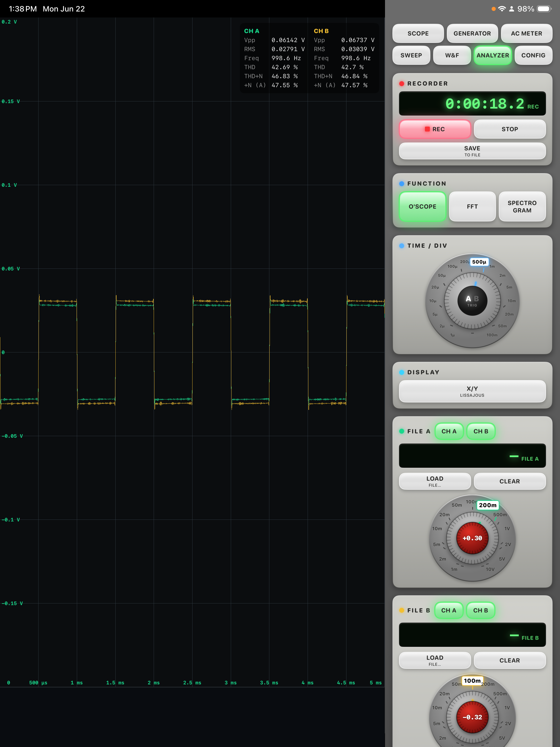The height and width of the screenshot is (747, 560).
Task: Set File A scale dial to 10m
Action: pyautogui.click(x=437, y=529)
